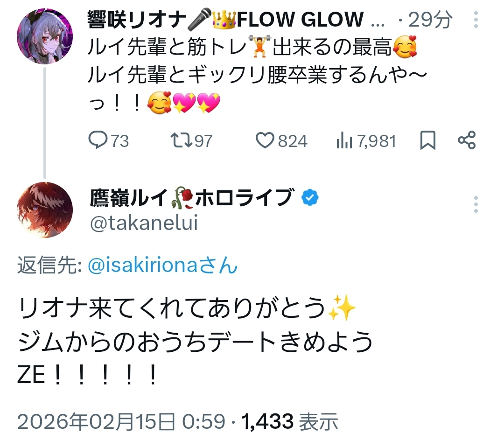
Task: Open the 2026年02月15日 0:59 timestamp
Action: (121, 422)
